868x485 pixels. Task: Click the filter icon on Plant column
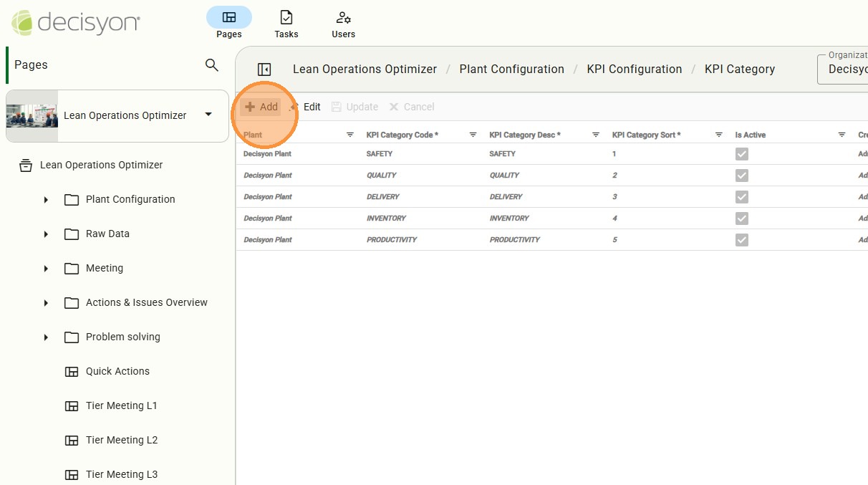pos(350,135)
